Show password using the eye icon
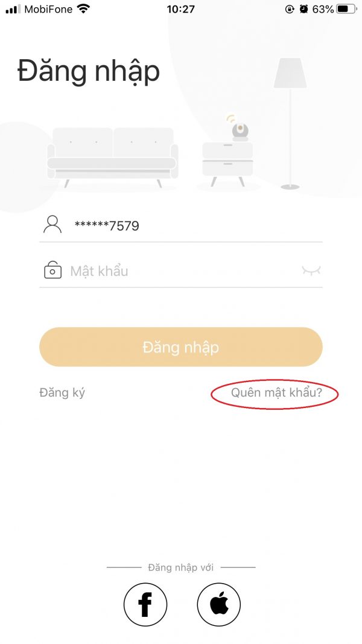The image size is (362, 644). tap(311, 271)
